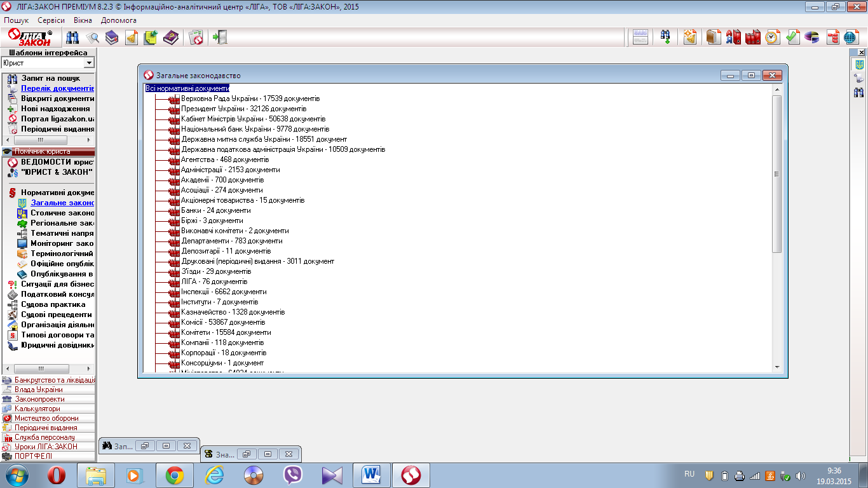Screen dimensions: 868x488
Task: Expand Казначейство - 1328 документів
Action: click(233, 312)
